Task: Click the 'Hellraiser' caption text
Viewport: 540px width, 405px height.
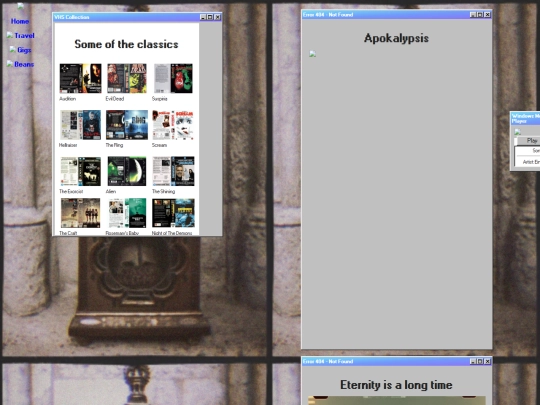Action: (x=68, y=145)
